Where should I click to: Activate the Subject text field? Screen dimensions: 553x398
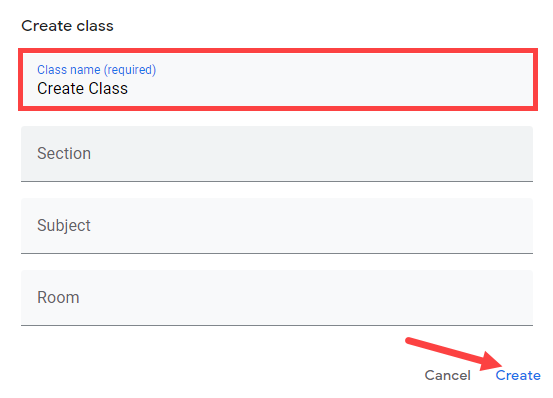pos(277,226)
